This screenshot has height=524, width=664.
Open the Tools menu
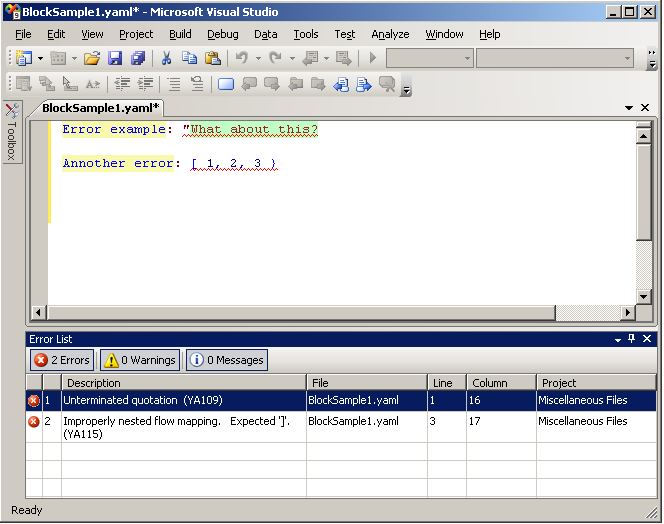tap(306, 34)
